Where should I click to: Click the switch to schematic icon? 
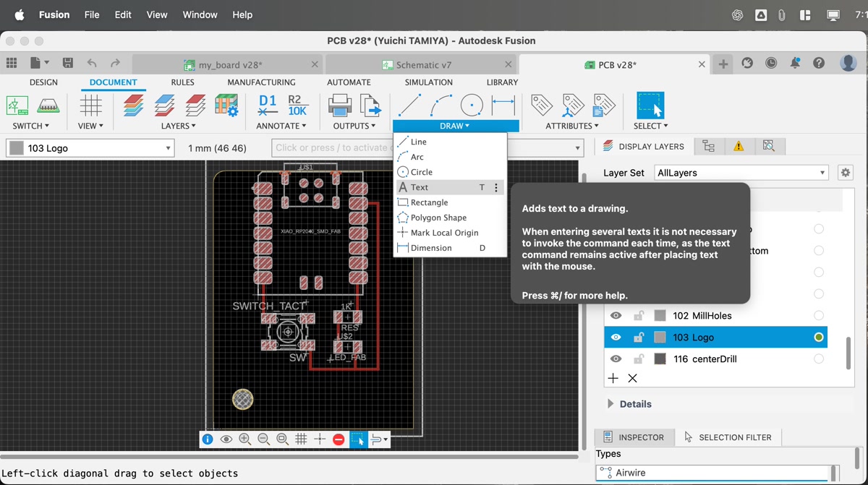(17, 106)
